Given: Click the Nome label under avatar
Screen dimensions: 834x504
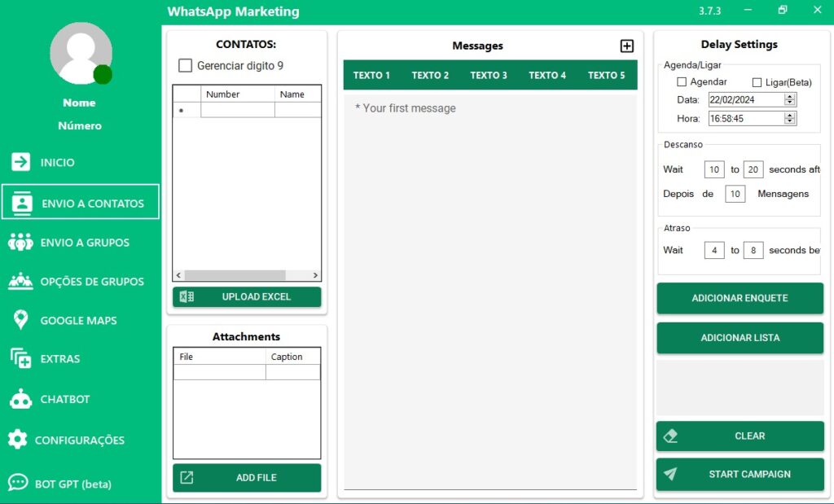Looking at the screenshot, I should click(79, 103).
